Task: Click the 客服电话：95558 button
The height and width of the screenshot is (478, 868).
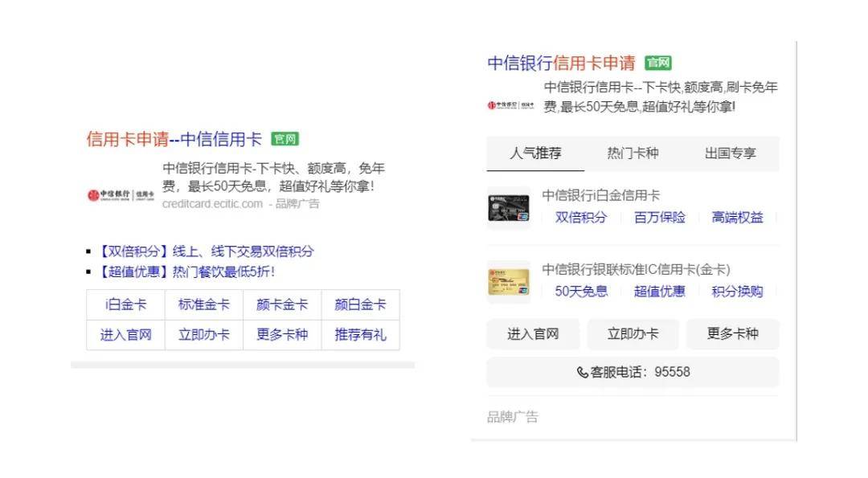Action: tap(633, 372)
